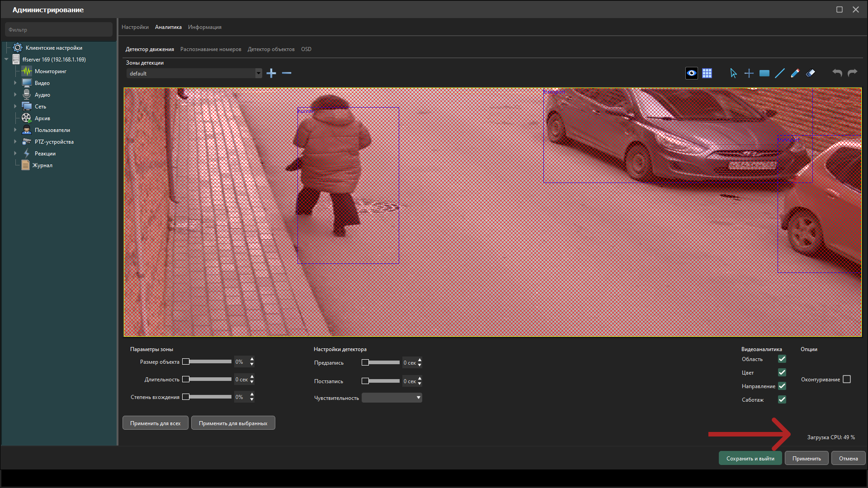This screenshot has width=868, height=488.
Task: Select the arrow pointer tool
Action: pyautogui.click(x=733, y=73)
